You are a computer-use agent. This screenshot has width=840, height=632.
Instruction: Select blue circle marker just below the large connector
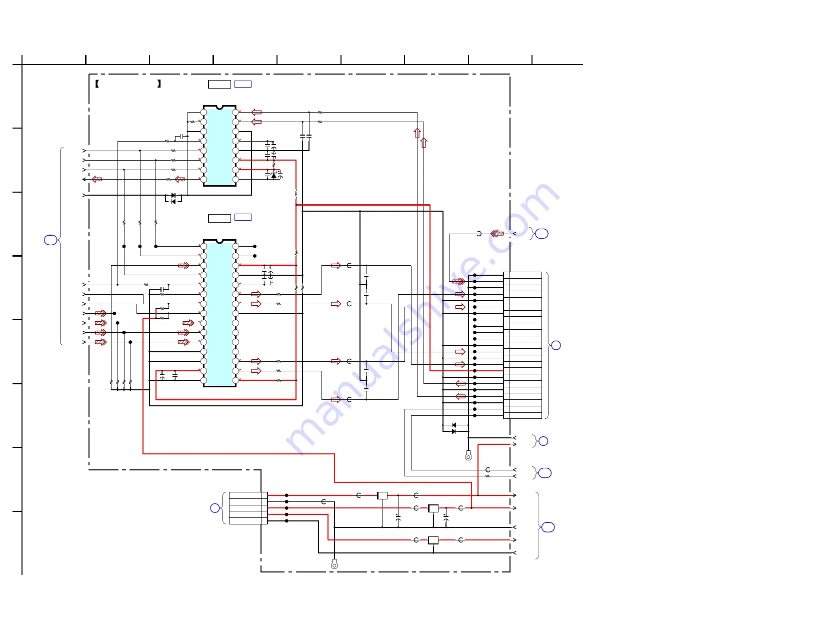[543, 441]
